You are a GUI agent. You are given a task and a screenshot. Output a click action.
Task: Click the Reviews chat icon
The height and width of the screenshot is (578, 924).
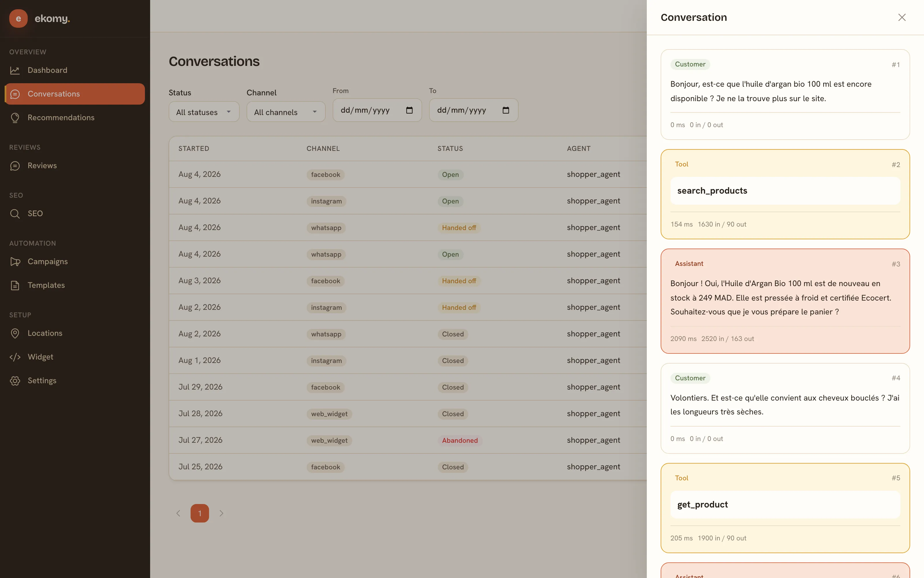tap(15, 166)
